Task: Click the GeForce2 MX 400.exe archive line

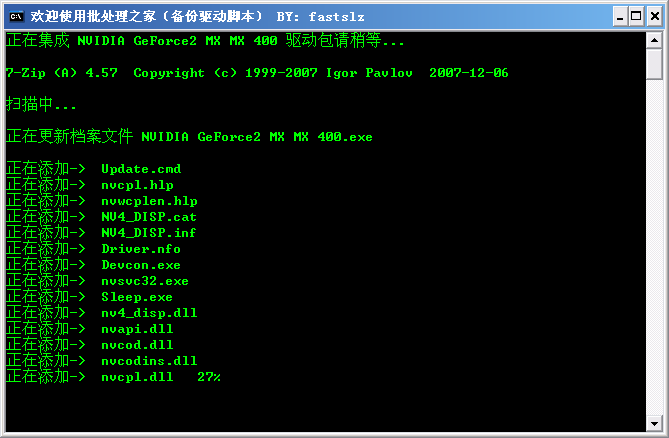Action: click(256, 137)
